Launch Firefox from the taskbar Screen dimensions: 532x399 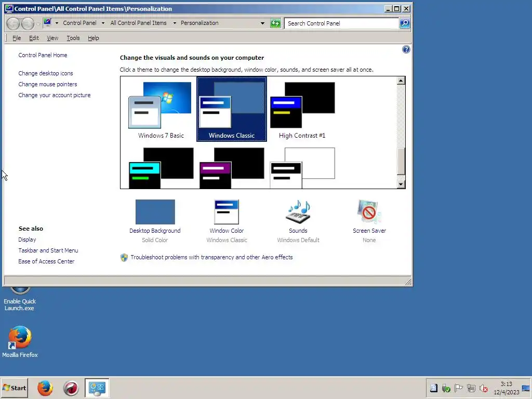point(45,388)
